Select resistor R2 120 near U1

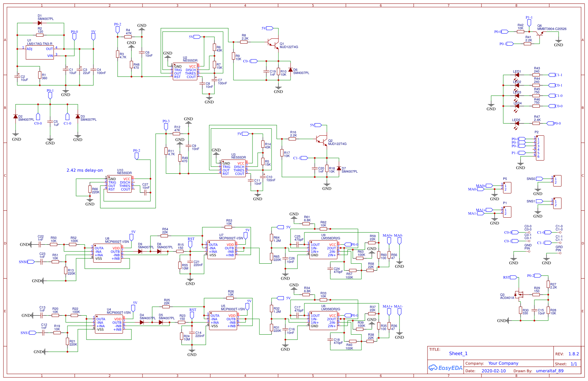40,35
